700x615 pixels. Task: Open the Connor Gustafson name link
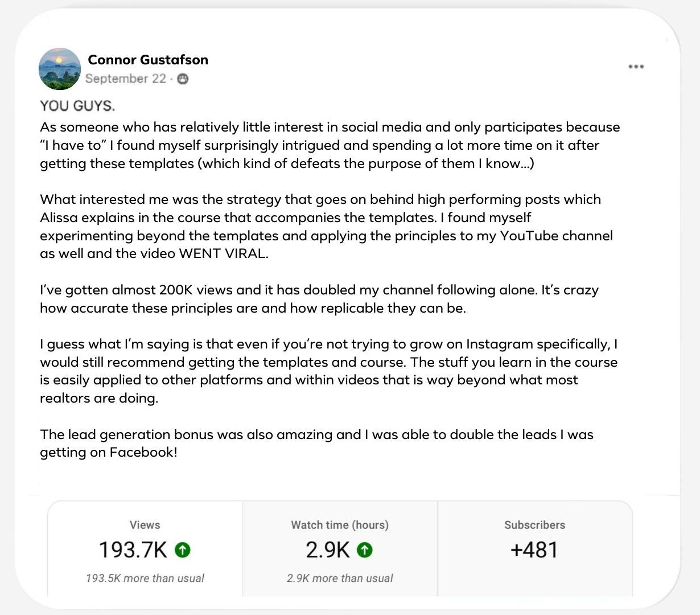(x=148, y=60)
